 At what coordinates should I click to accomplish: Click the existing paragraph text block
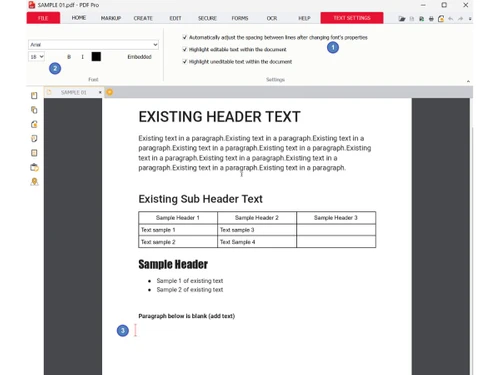tap(255, 153)
